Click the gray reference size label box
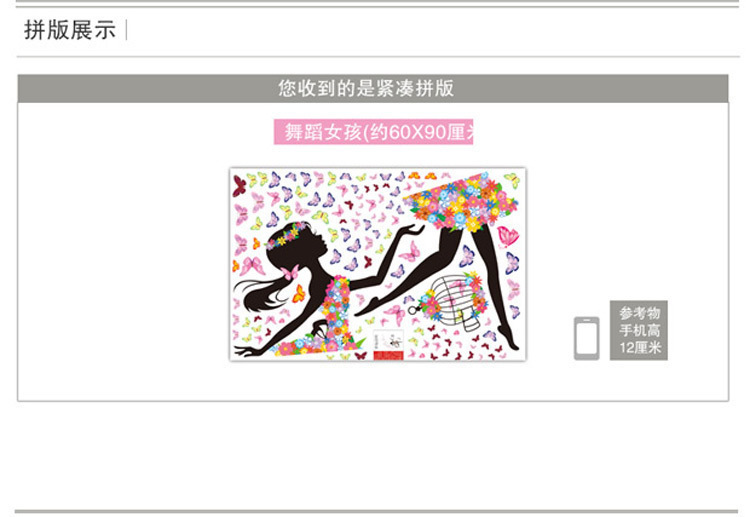Screen dimensions: 750x517 639,330
